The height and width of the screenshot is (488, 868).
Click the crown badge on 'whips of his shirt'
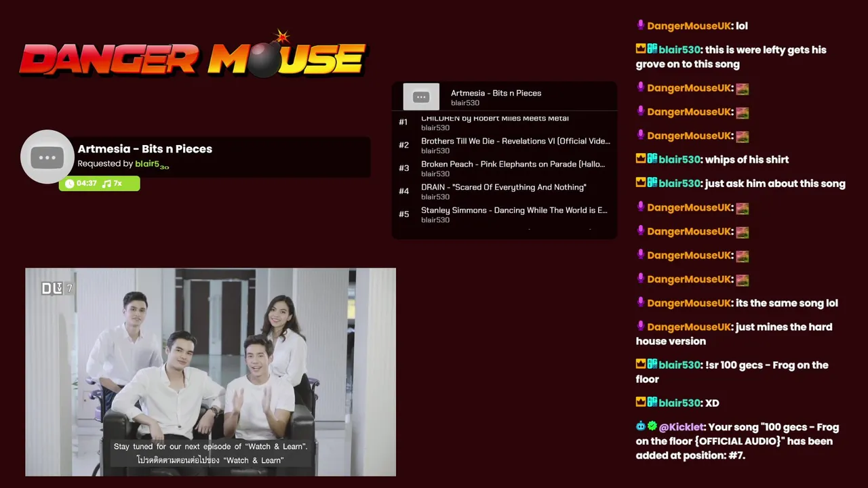click(640, 159)
